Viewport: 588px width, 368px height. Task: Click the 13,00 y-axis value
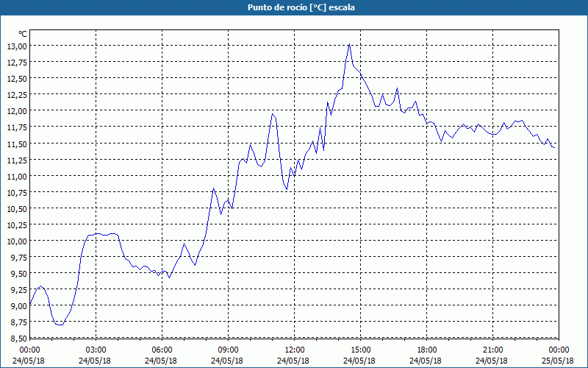17,46
